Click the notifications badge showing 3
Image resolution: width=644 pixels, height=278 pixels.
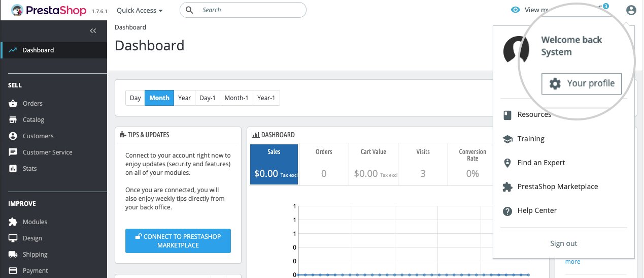click(605, 6)
